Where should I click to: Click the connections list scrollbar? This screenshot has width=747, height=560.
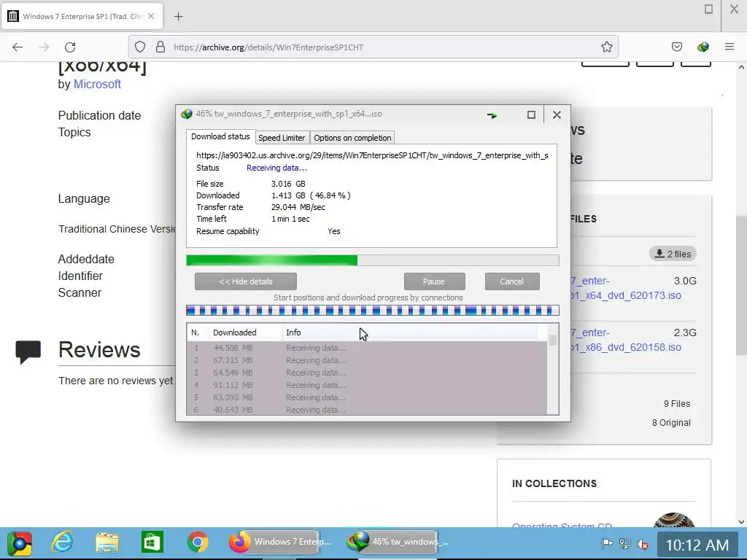tap(553, 370)
